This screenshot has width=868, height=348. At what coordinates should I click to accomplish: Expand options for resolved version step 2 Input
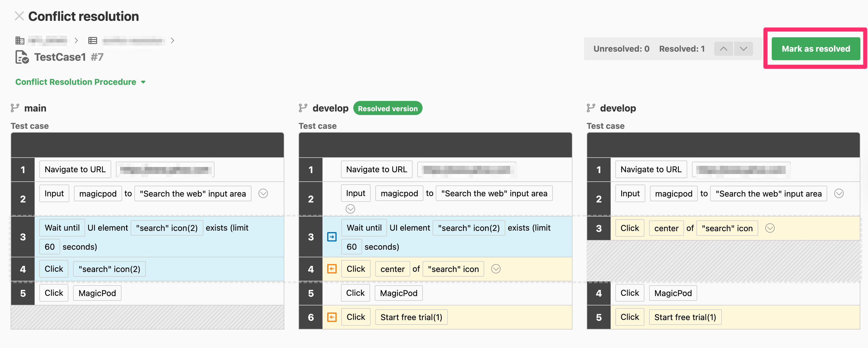coord(350,209)
